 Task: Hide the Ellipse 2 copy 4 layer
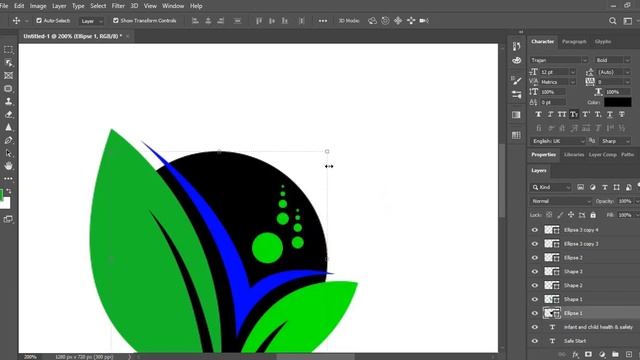coord(535,230)
